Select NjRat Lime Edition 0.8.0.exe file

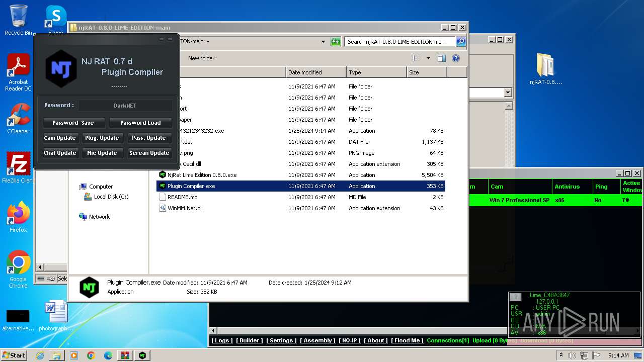(x=301, y=175)
